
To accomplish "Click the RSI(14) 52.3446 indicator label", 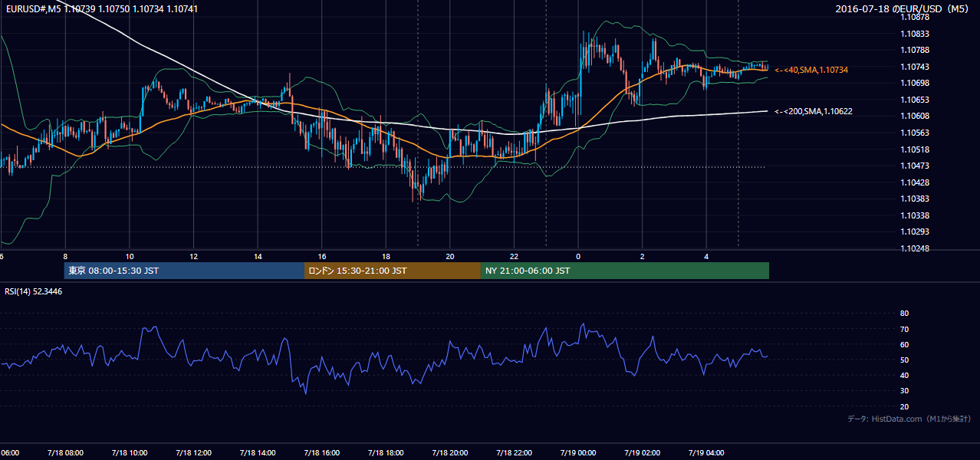I will [33, 291].
